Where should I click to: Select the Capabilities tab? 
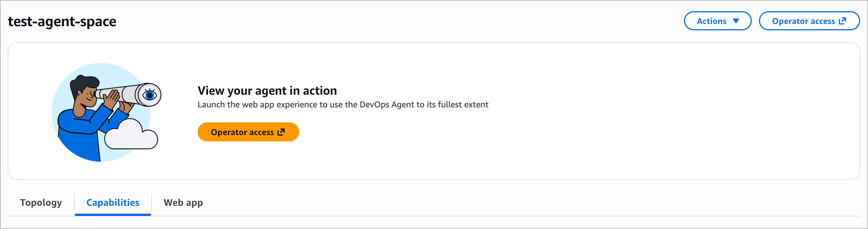click(113, 202)
